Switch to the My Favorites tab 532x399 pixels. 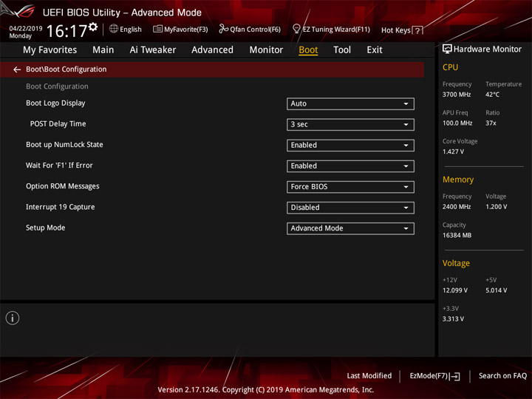point(50,50)
